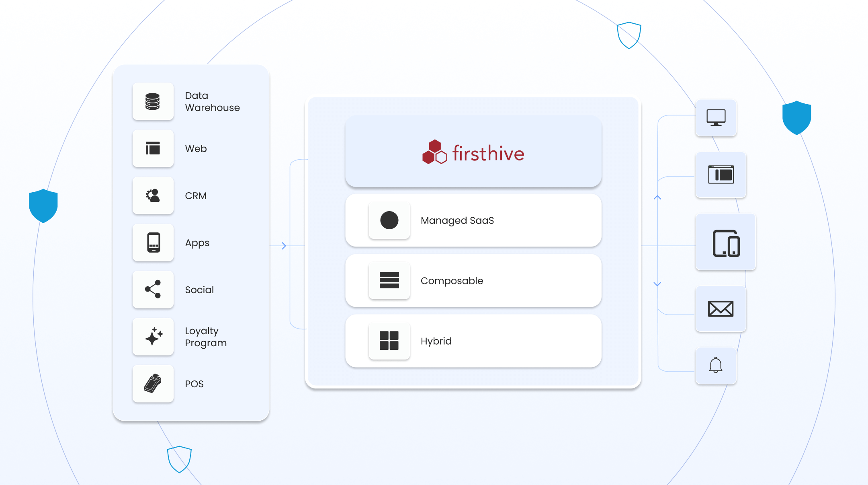Viewport: 868px width, 485px height.
Task: Click the CRM user-gear icon
Action: coord(153,195)
